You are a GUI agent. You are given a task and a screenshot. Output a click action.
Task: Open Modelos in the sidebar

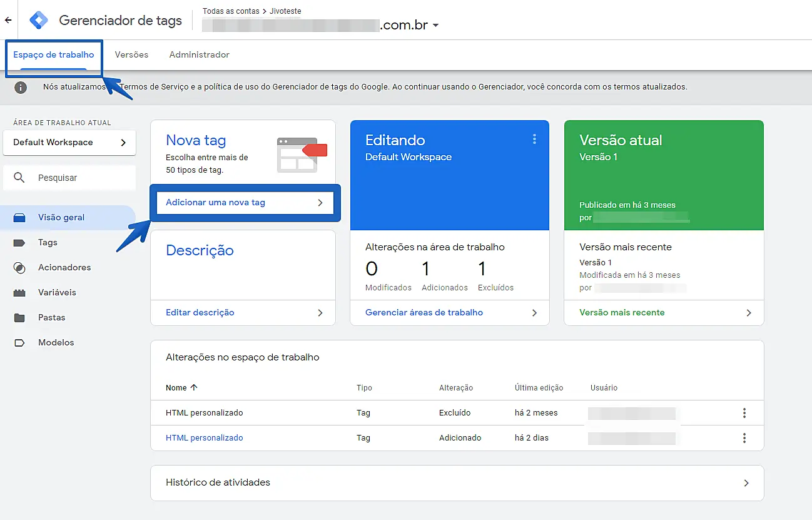(x=56, y=343)
